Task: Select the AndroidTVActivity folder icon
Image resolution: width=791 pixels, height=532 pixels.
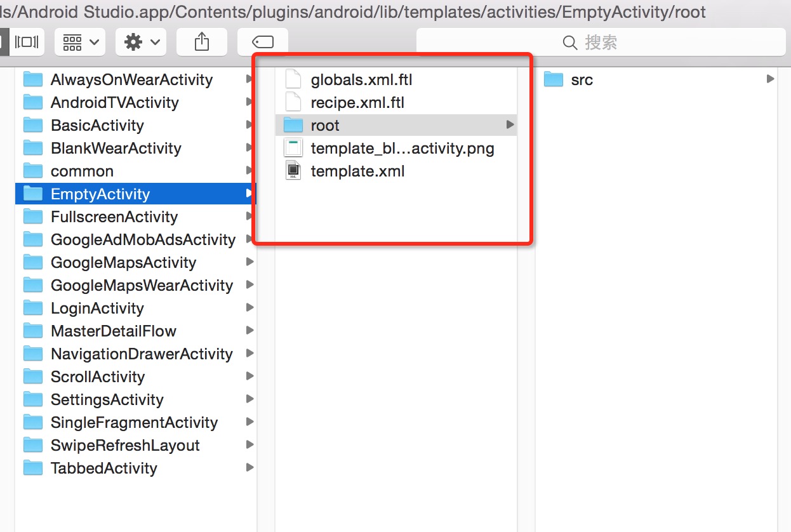Action: tap(33, 102)
